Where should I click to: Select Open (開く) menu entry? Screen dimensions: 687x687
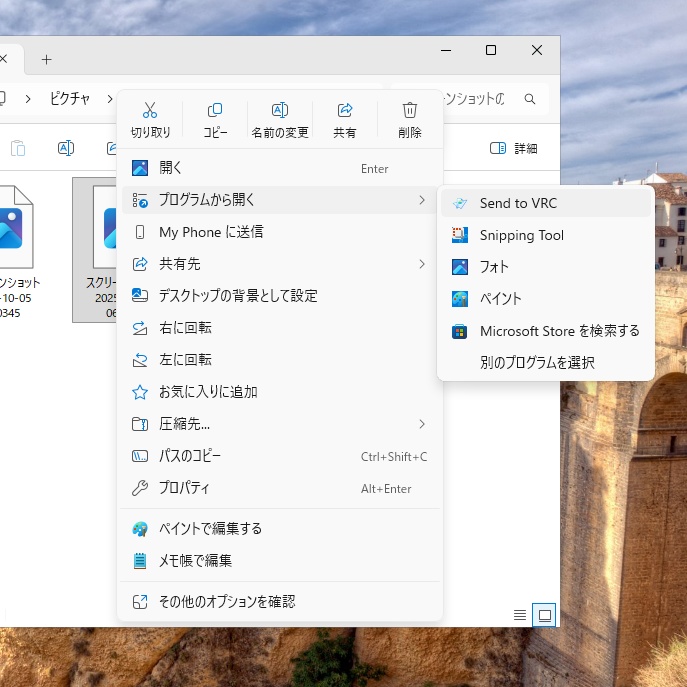(280, 168)
